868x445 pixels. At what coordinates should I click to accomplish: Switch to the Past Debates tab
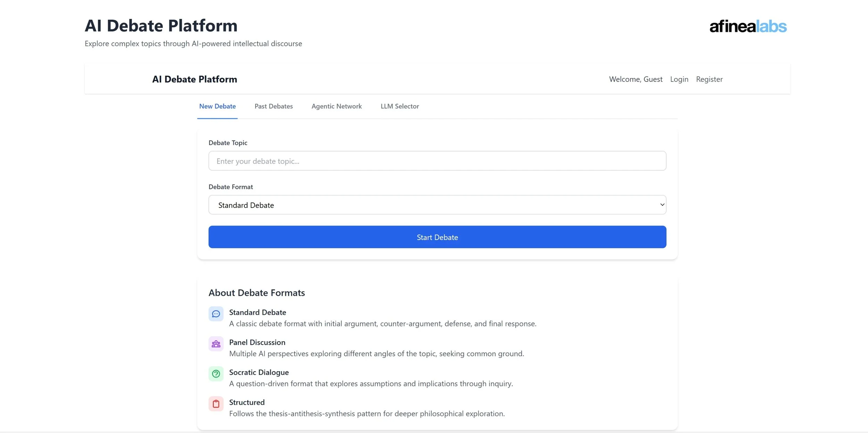[273, 106]
